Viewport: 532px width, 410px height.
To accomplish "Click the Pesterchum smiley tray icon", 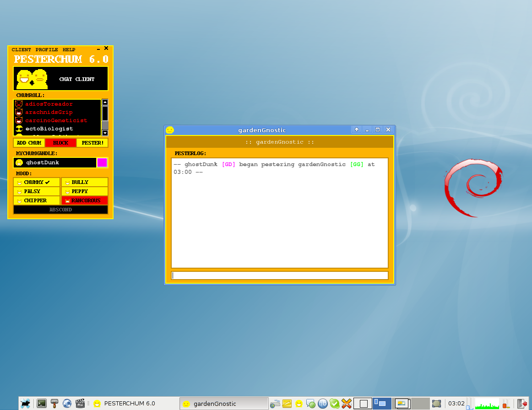I will pyautogui.click(x=299, y=403).
